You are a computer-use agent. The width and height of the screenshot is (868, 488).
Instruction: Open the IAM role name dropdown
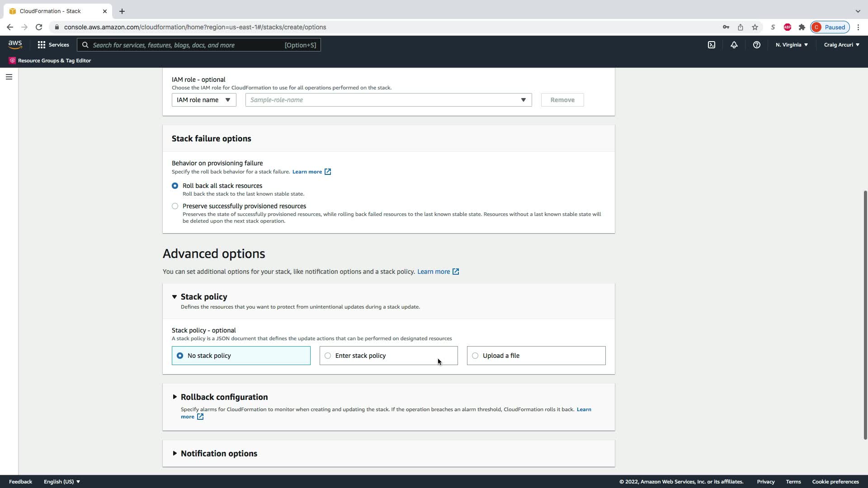coord(203,100)
